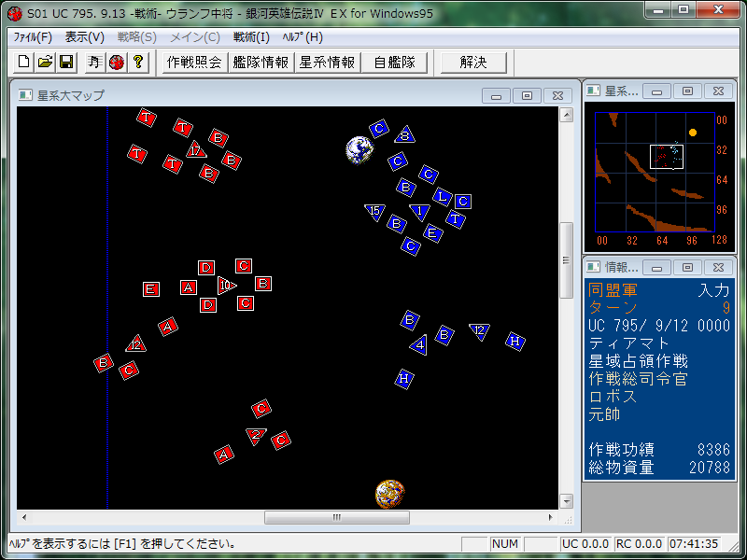This screenshot has height=560, width=747.
Task: Open the 戦術(I) menu
Action: (x=251, y=37)
